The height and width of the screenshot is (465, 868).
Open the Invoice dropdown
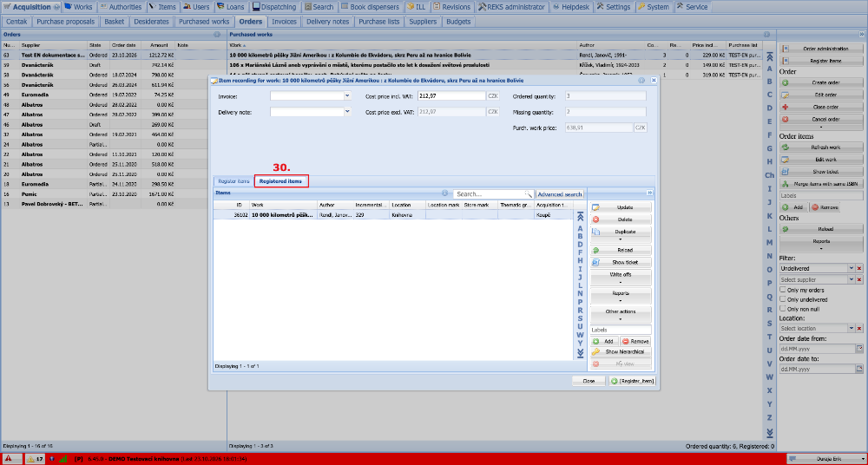coord(348,95)
